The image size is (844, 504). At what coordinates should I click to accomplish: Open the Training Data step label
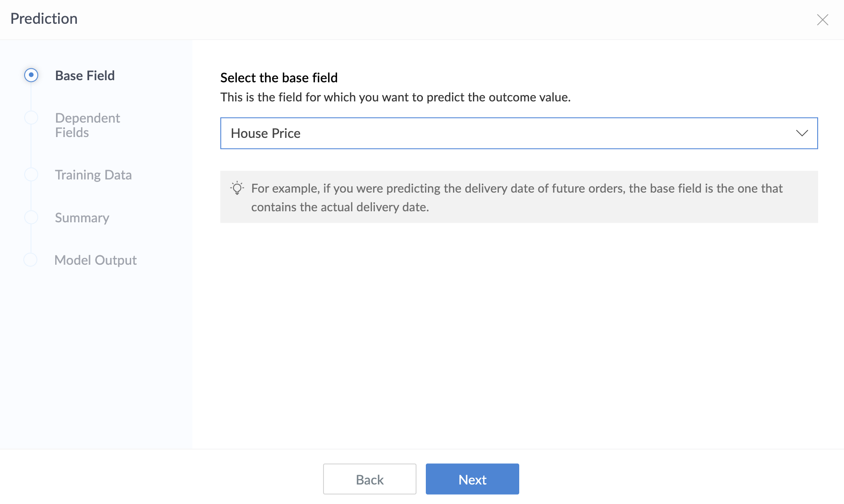[93, 175]
